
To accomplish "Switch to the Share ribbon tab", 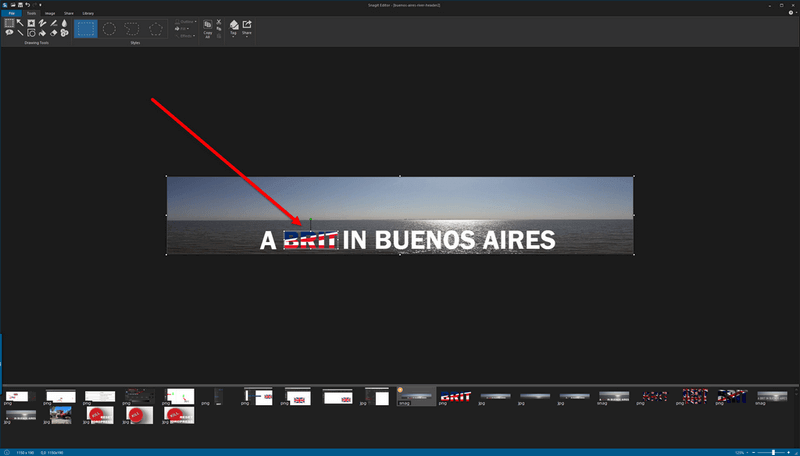I will [x=69, y=13].
